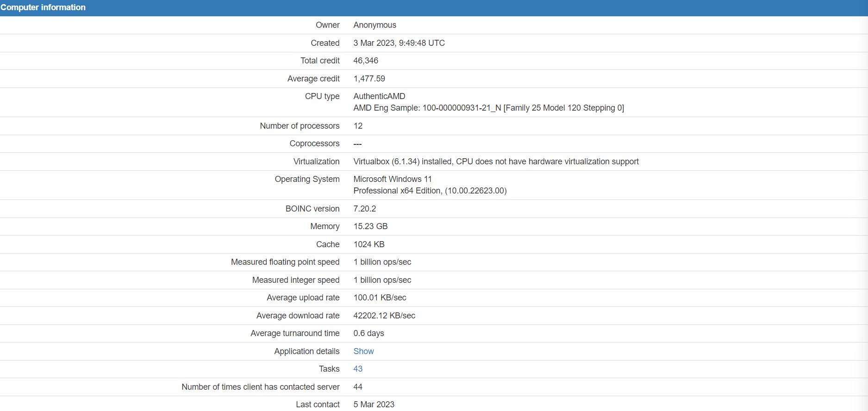Select the AMD Eng Sample model line
The image size is (868, 411).
point(488,108)
